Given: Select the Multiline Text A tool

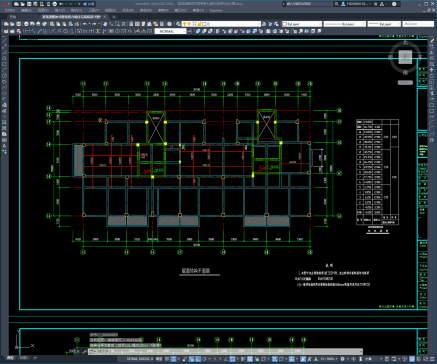Looking at the screenshot, I should (4, 146).
